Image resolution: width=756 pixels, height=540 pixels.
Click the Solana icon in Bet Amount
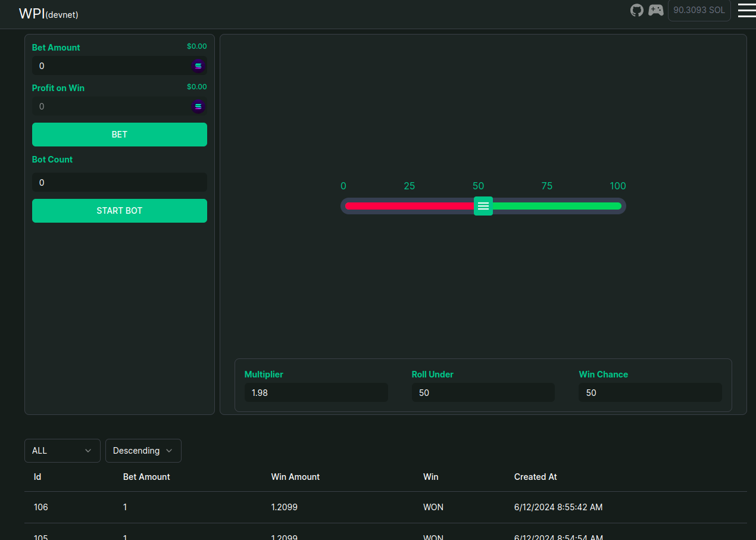(x=198, y=66)
